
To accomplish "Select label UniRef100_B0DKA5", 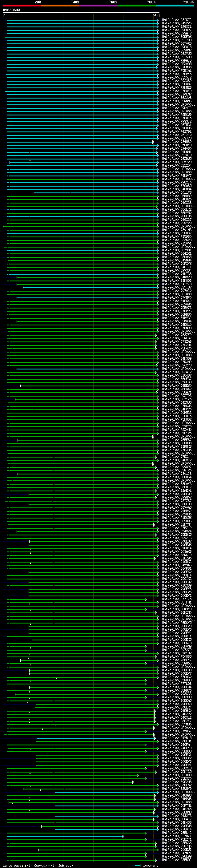I will (x=177, y=700).
